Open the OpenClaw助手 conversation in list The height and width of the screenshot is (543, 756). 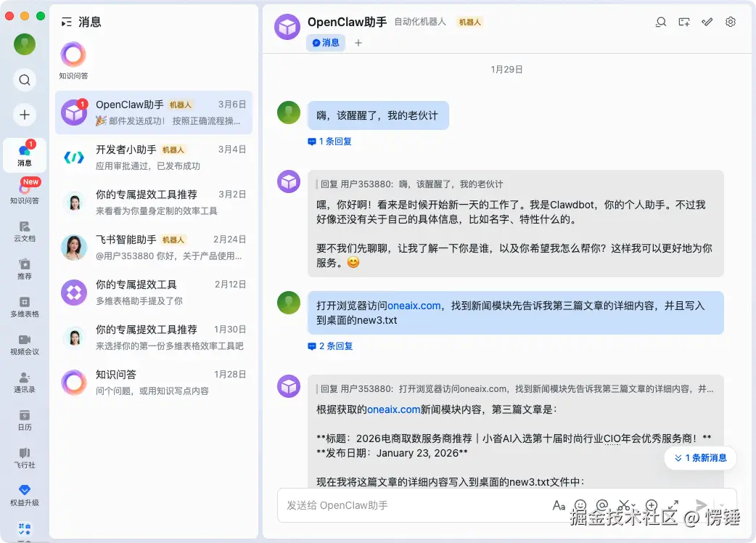(x=154, y=113)
